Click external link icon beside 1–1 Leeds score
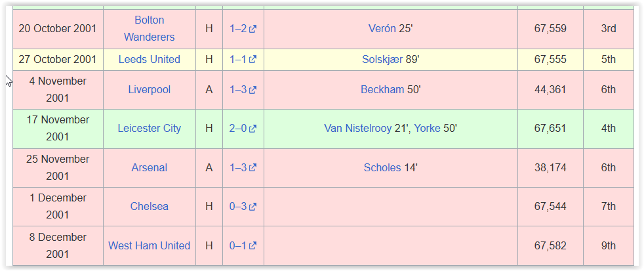The image size is (644, 271). [x=252, y=60]
